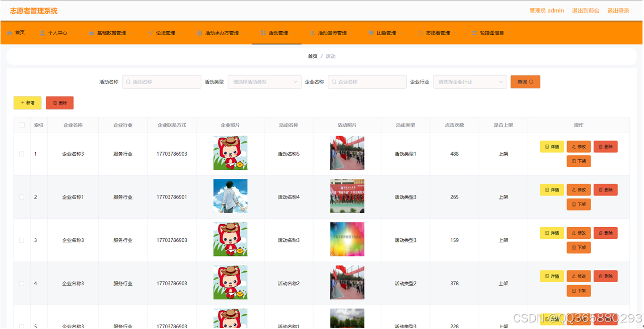
Task: Click the icon beside 志愿者管理
Action: pos(420,33)
